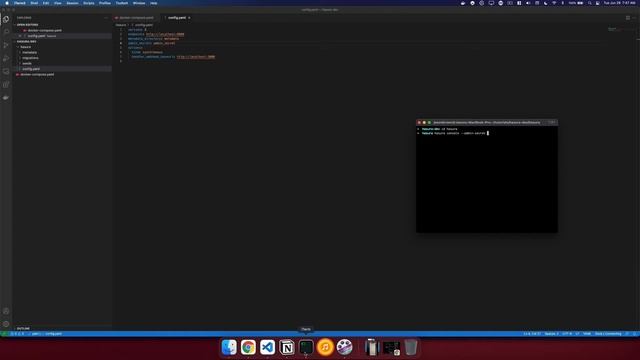The width and height of the screenshot is (640, 360).
Task: Open the Explorer view in activity bar
Action: [x=6, y=19]
